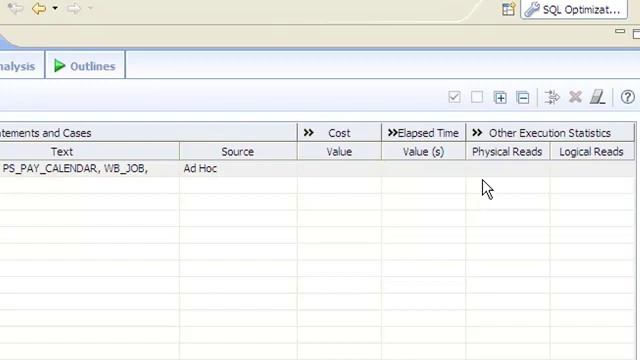The height and width of the screenshot is (360, 640).
Task: Open the forward history dropdown arrow
Action: tap(90, 8)
